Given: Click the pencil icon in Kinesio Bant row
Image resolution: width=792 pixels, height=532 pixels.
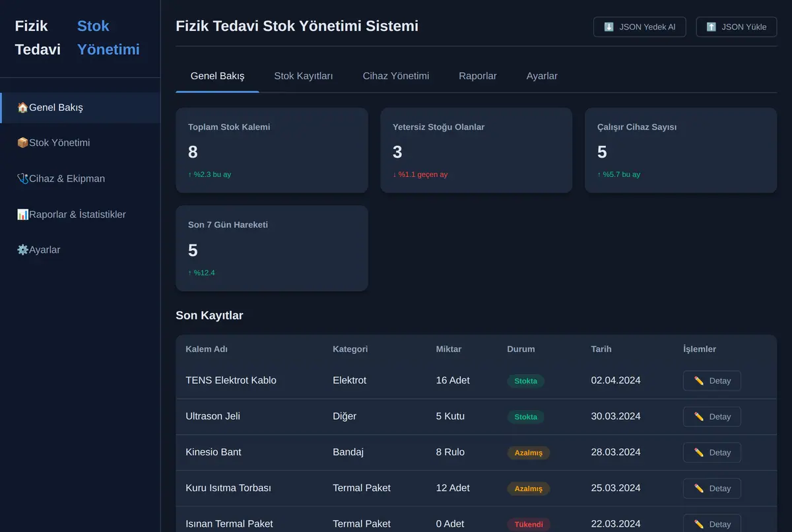Looking at the screenshot, I should click(x=699, y=453).
